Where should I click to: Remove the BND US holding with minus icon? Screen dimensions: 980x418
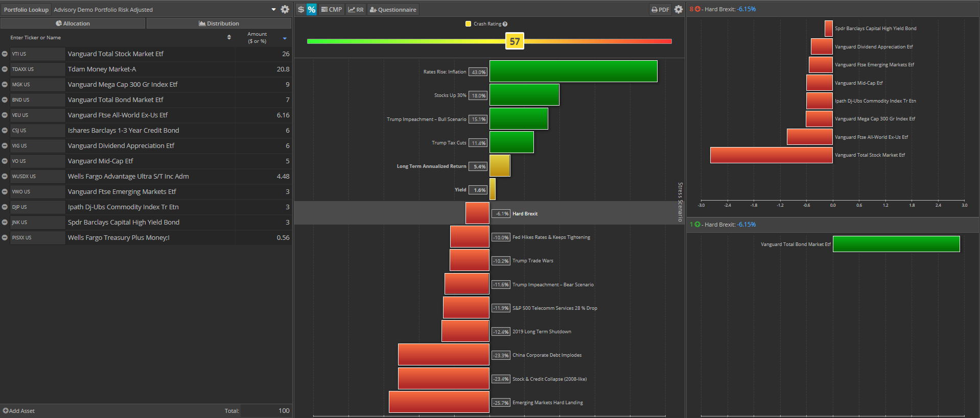[5, 100]
